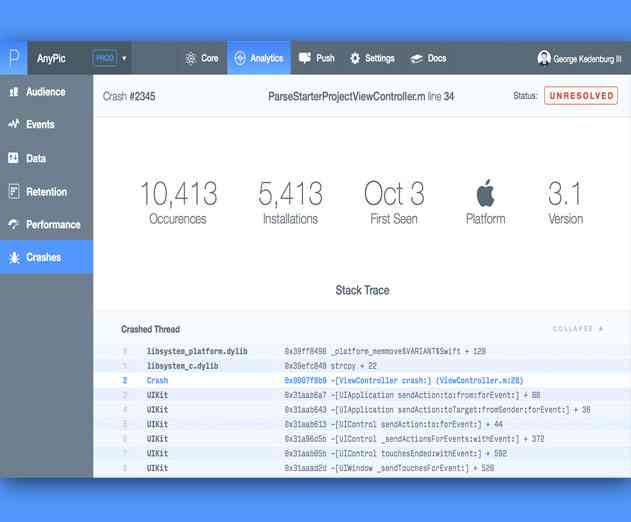The height and width of the screenshot is (522, 631).
Task: Select UIControl _sendActionsForEvents:withEvent: row
Action: (x=362, y=439)
